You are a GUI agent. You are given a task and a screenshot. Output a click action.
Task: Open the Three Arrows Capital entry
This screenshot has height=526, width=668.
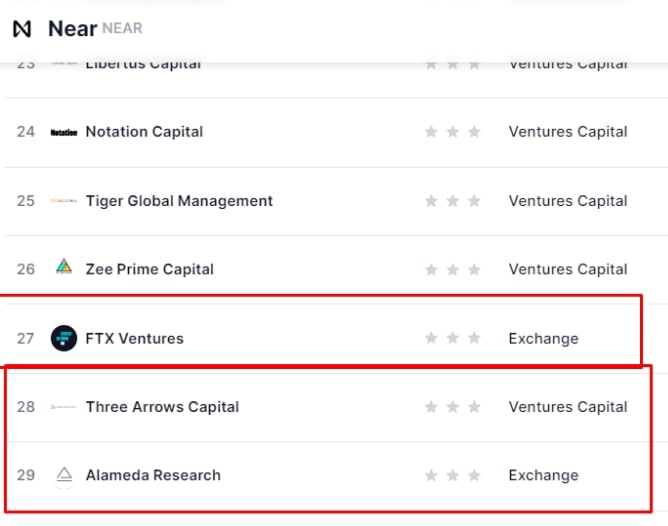click(x=162, y=407)
